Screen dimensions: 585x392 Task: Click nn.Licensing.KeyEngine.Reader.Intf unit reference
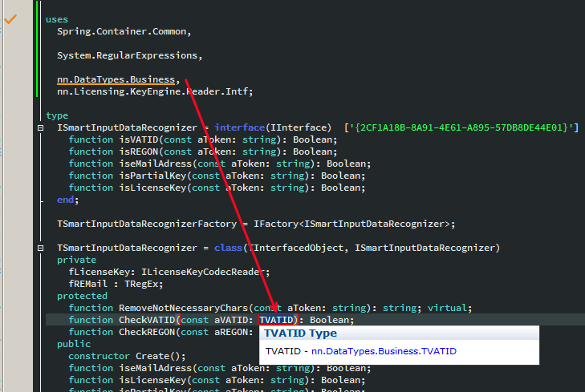point(152,91)
